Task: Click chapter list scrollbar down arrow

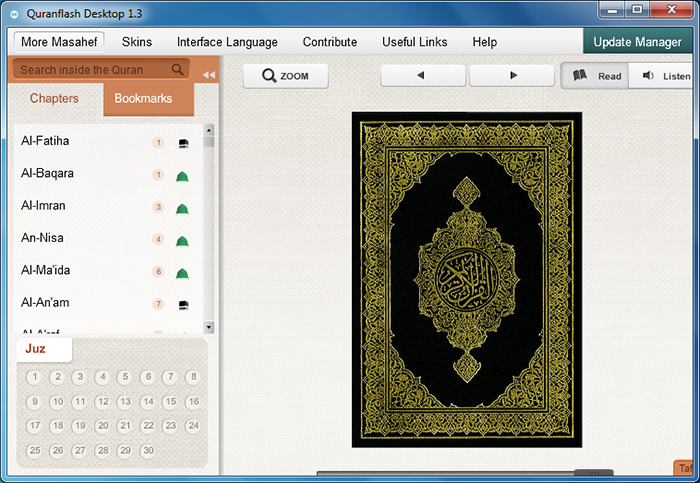Action: pos(208,327)
